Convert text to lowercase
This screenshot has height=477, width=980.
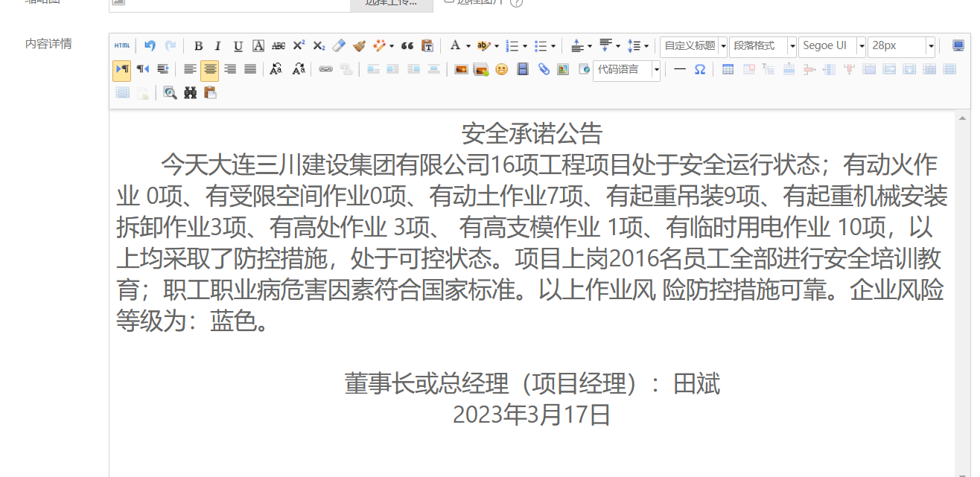[x=299, y=69]
